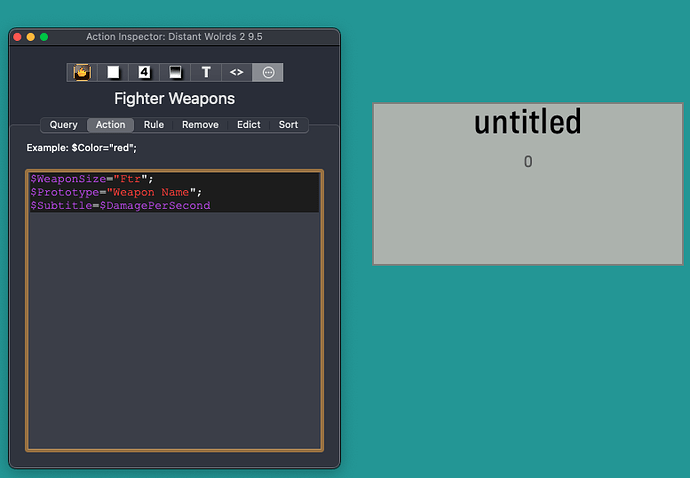The width and height of the screenshot is (690, 478).
Task: Click the $WeaponSize="Ftr" code line
Action: [92, 179]
